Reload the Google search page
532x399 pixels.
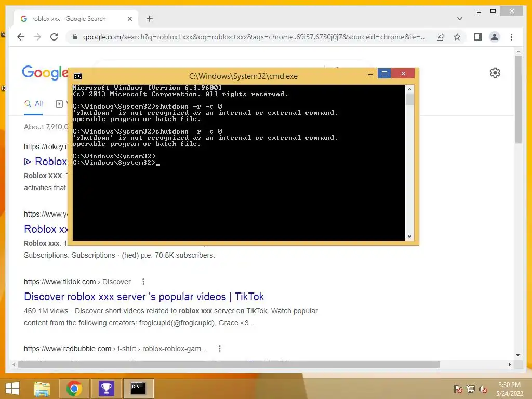pos(54,37)
